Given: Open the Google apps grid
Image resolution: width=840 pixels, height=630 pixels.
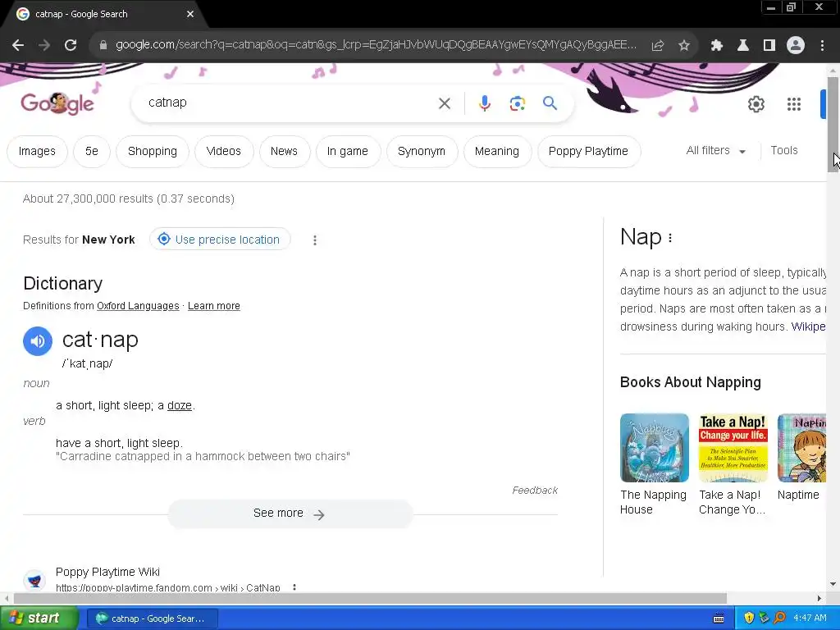Looking at the screenshot, I should [x=794, y=104].
